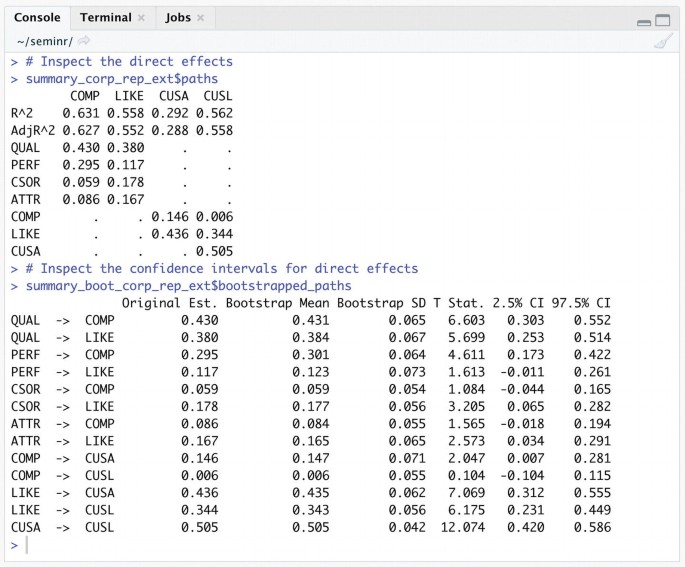Click the ~/seminr/ working directory path
The width and height of the screenshot is (685, 567).
coord(45,41)
